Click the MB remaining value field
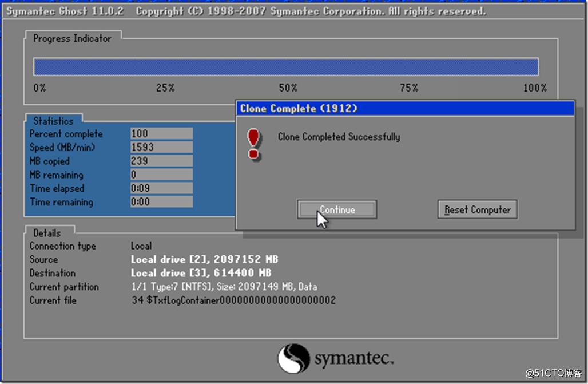The height and width of the screenshot is (384, 588). 161,175
